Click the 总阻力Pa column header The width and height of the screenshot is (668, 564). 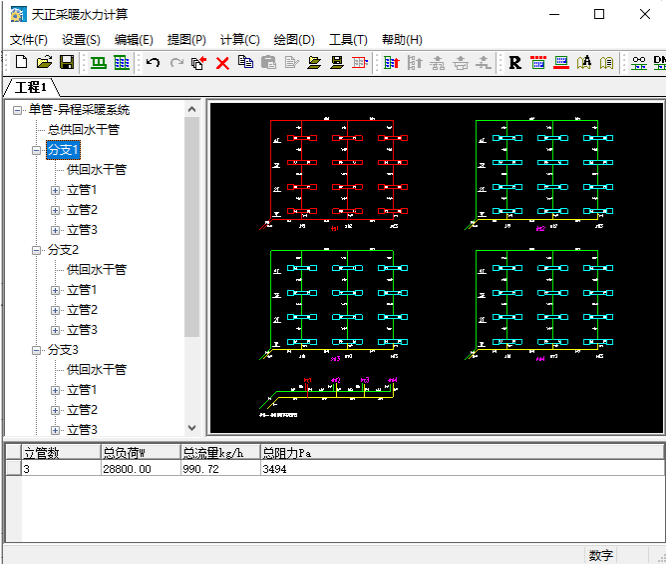tap(287, 452)
